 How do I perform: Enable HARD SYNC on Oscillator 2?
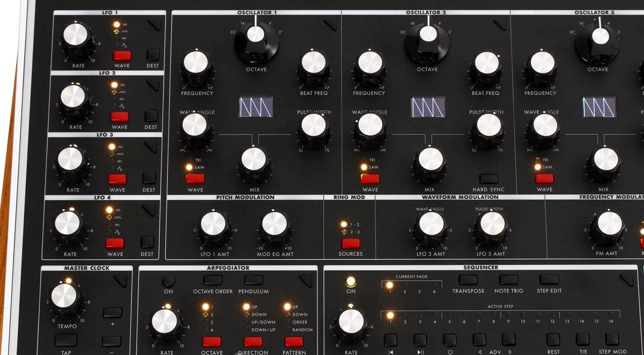[x=488, y=179]
